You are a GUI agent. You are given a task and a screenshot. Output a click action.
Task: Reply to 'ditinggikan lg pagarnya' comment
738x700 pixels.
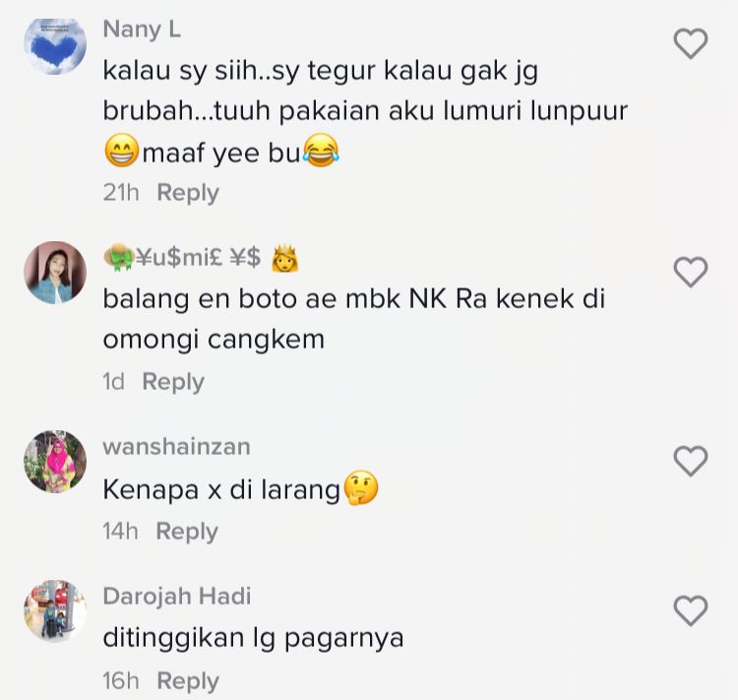coord(188,681)
